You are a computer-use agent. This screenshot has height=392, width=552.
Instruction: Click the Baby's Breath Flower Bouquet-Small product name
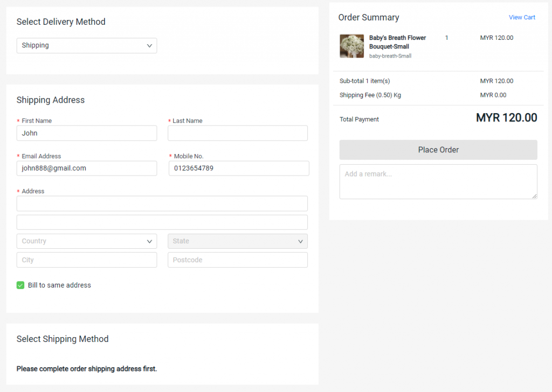397,42
